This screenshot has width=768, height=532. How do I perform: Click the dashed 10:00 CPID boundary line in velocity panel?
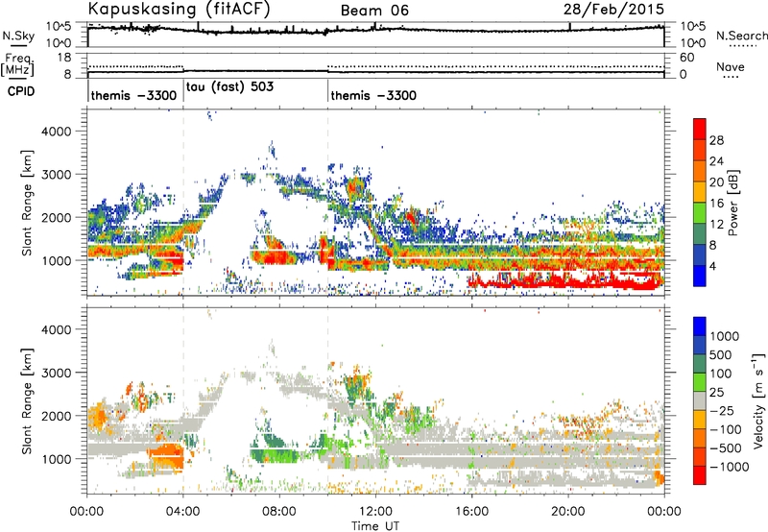[x=327, y=400]
